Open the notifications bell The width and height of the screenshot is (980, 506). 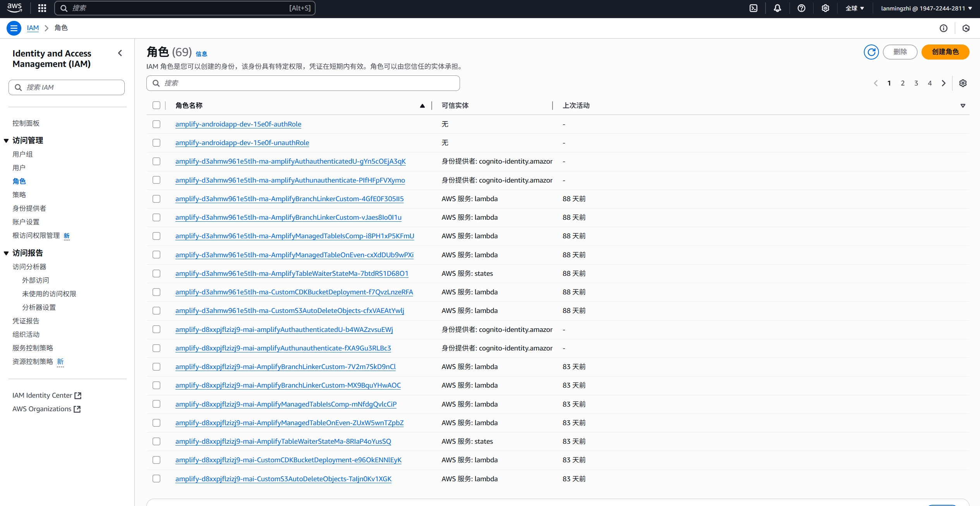tap(777, 8)
